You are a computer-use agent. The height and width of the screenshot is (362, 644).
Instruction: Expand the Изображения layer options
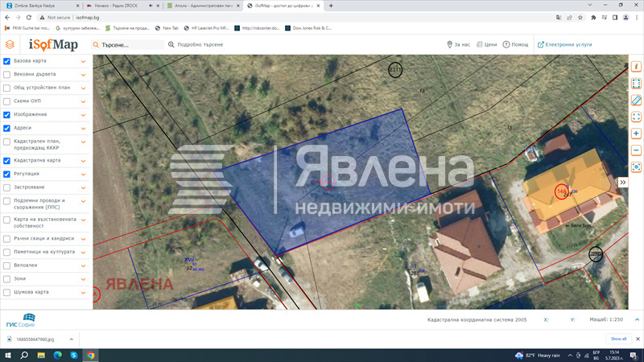coord(83,115)
